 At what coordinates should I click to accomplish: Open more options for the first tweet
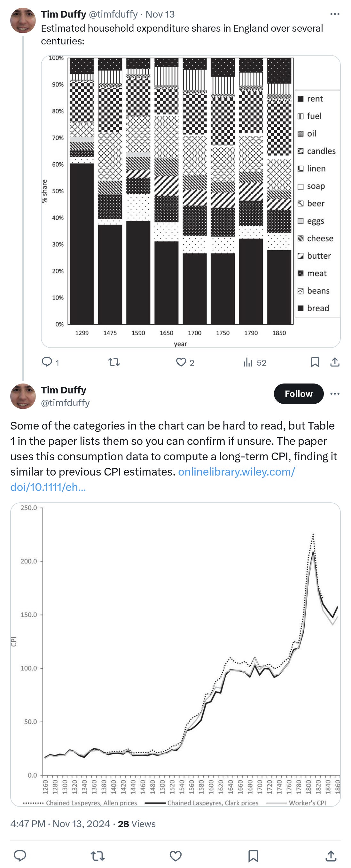pyautogui.click(x=334, y=14)
